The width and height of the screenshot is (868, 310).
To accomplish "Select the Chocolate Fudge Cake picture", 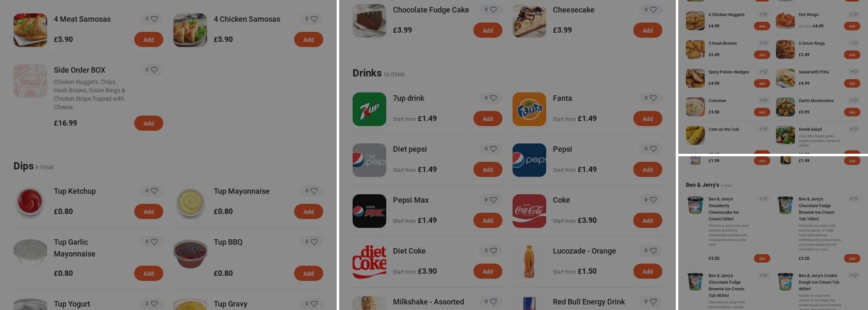I will 370,21.
